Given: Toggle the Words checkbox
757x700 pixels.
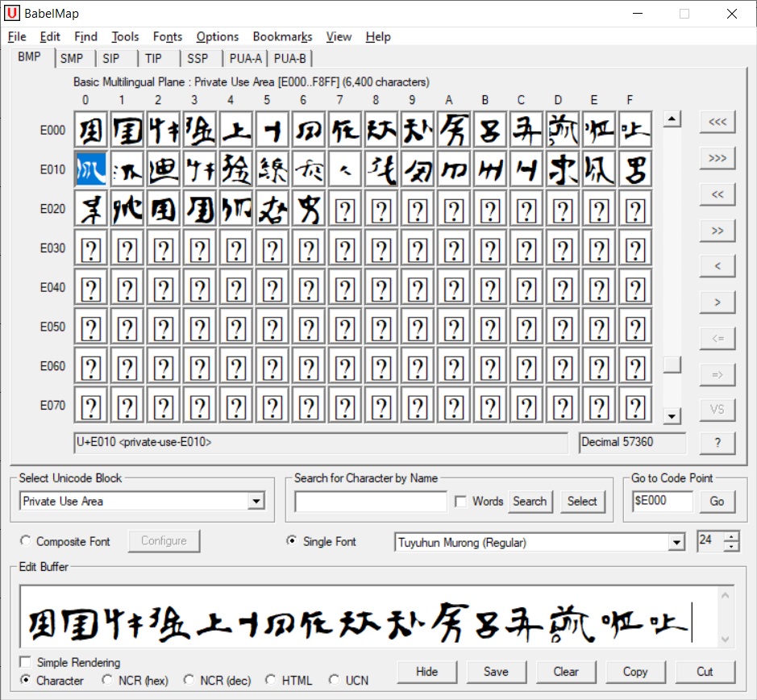Looking at the screenshot, I should click(461, 502).
